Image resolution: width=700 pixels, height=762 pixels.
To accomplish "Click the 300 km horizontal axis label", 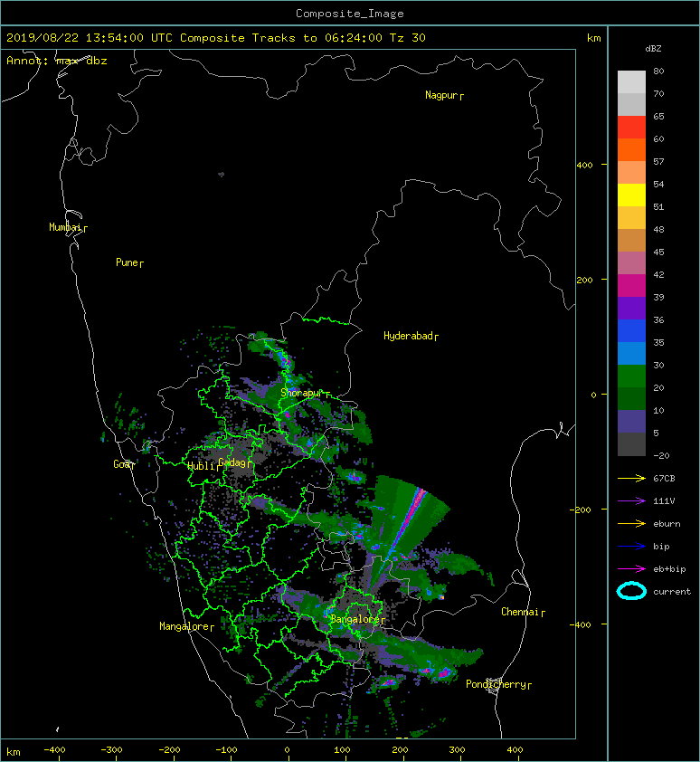I will point(457,750).
